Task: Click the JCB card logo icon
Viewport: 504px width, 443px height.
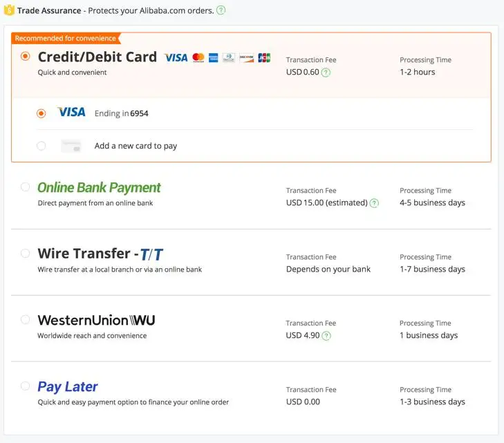Action: pos(264,57)
